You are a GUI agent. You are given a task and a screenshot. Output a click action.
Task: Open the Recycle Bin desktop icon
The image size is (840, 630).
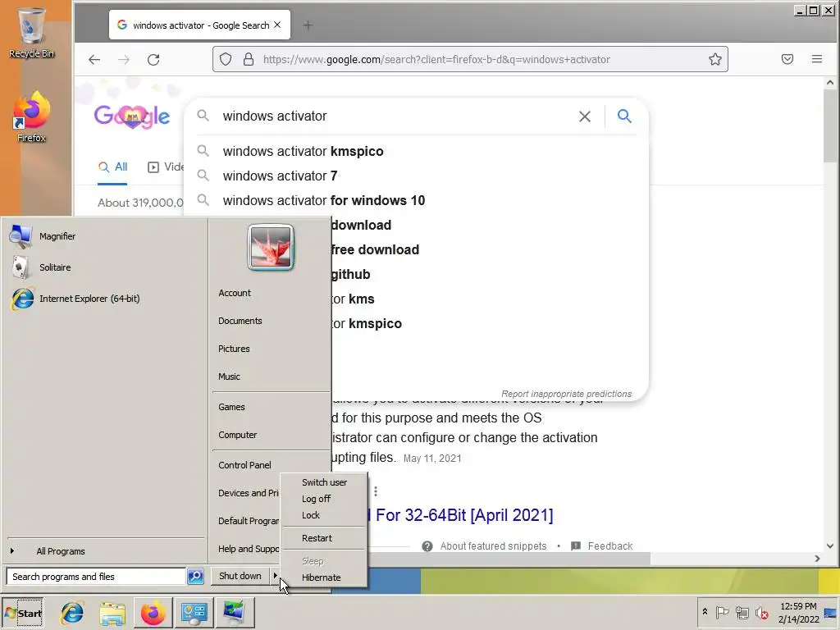click(32, 33)
